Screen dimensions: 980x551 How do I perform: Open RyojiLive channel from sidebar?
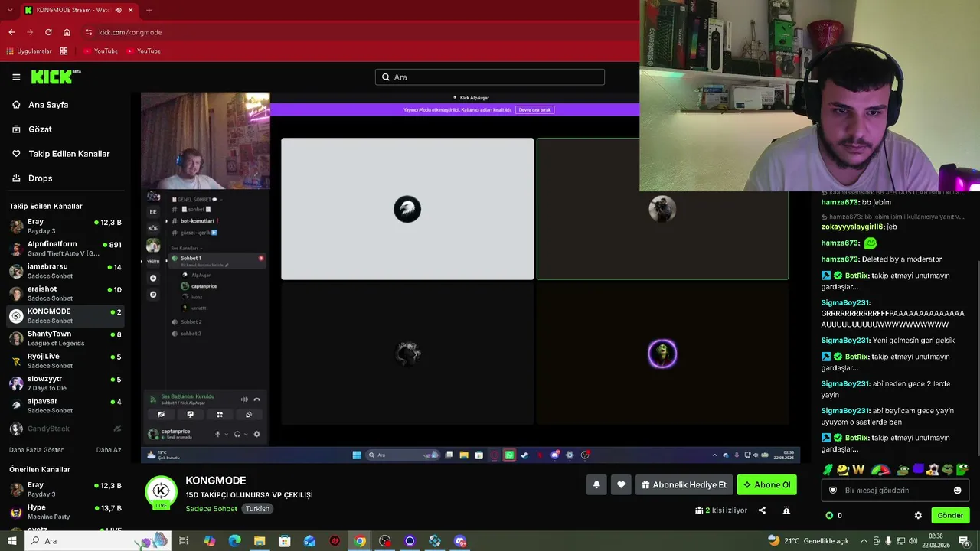coord(65,360)
